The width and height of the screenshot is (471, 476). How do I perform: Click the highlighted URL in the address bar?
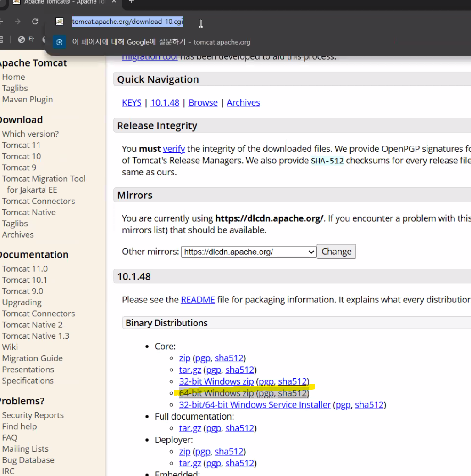[x=127, y=22]
